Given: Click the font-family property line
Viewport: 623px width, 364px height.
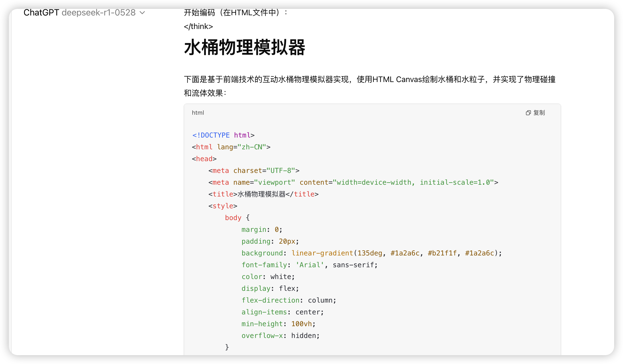Looking at the screenshot, I should click(309, 265).
